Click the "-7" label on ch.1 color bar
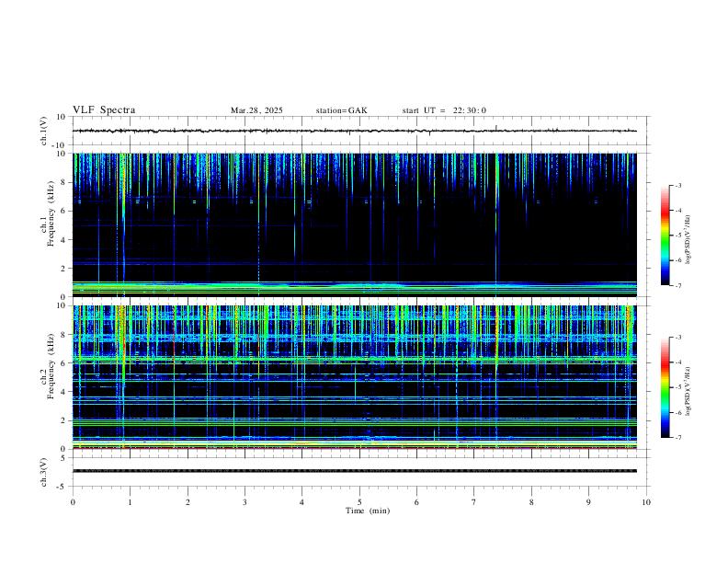728x563 pixels. (677, 286)
